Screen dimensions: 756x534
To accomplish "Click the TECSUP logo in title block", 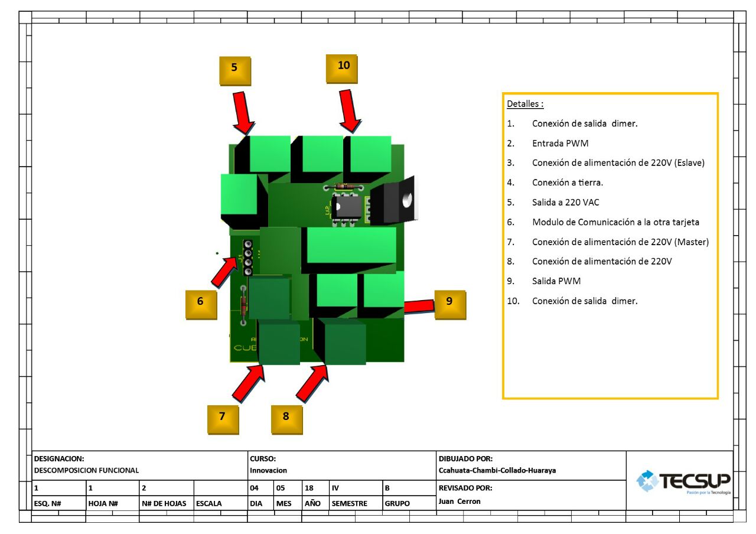I will point(683,481).
